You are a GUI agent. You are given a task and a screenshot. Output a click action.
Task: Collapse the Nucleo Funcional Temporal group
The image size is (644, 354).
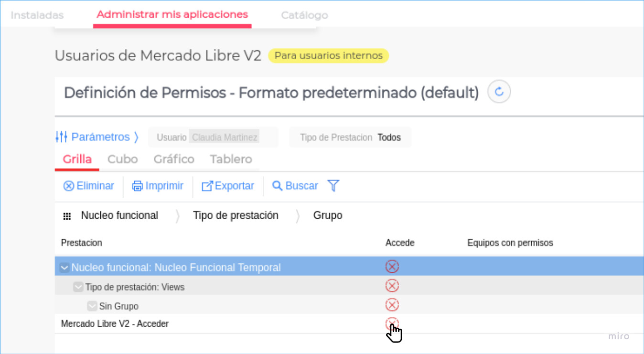pos(64,268)
